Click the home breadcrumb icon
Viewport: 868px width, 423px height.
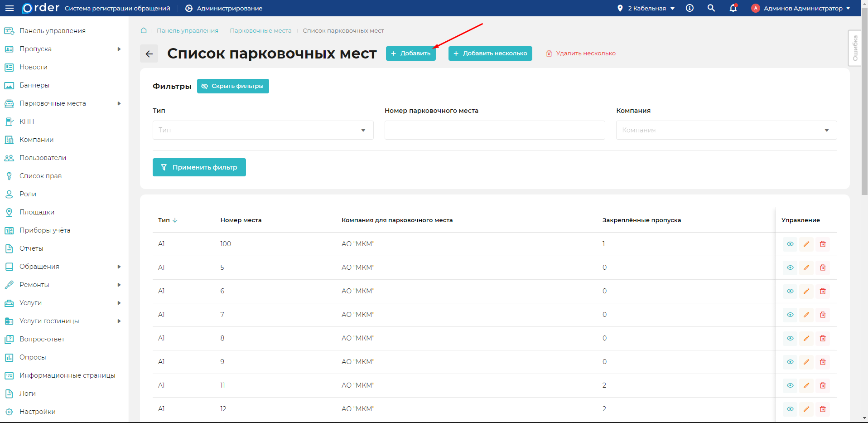click(144, 31)
